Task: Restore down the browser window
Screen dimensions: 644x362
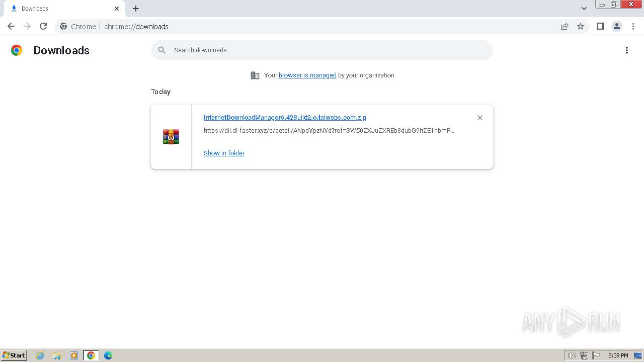Action: coord(614,5)
